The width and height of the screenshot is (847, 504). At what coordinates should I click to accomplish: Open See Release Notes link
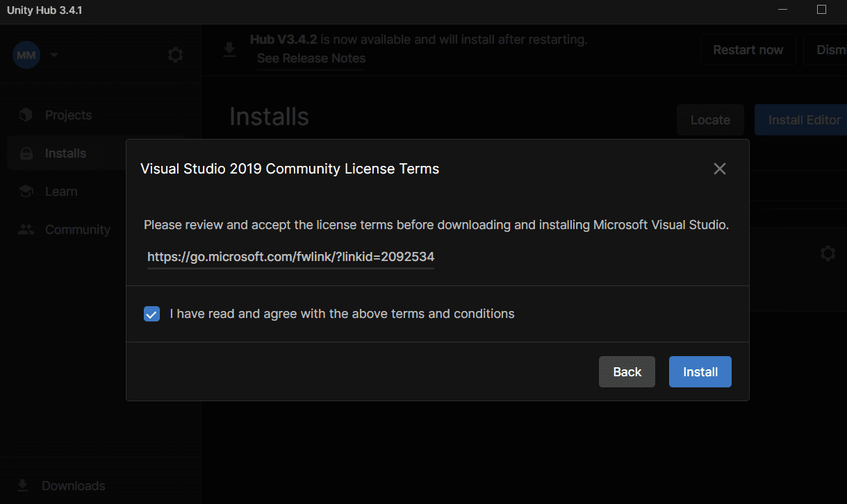pyautogui.click(x=311, y=58)
